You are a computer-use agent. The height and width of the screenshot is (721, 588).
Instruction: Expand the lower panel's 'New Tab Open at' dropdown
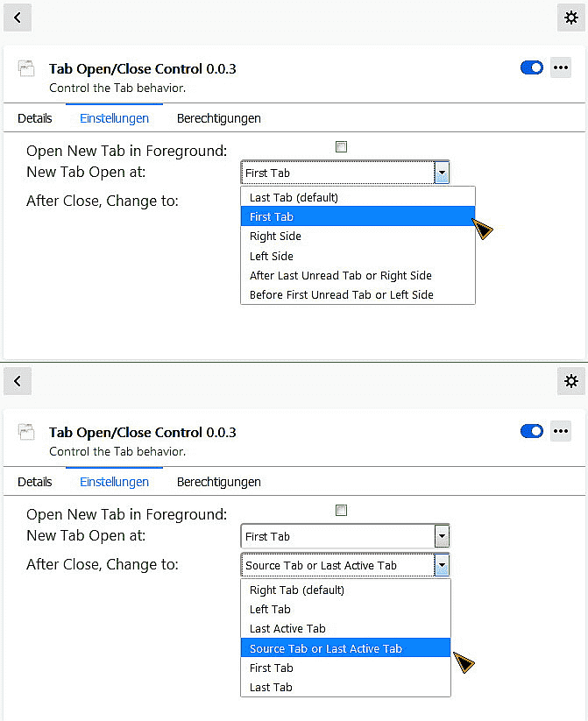point(442,536)
